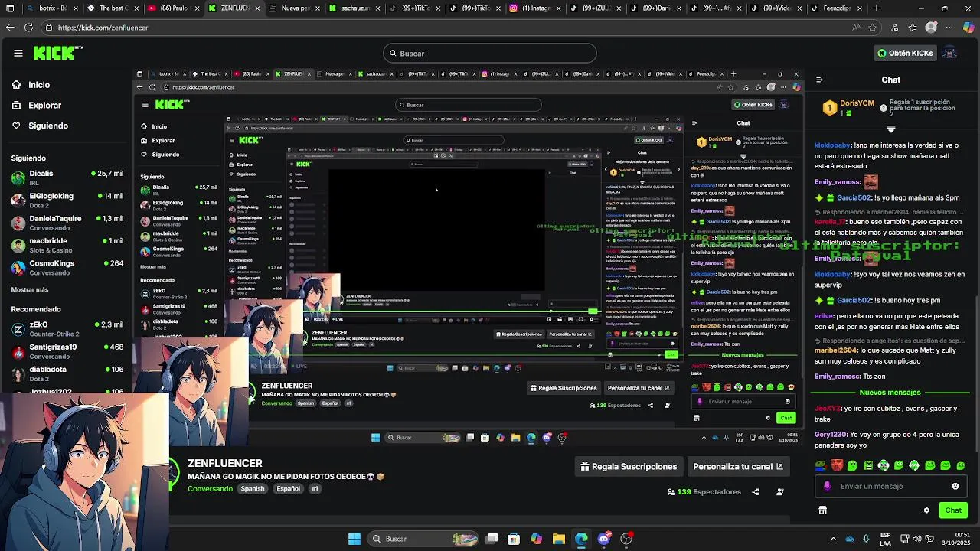Click the share icon beside Espectadores
Viewport: 980px width, 551px height.
(x=756, y=492)
